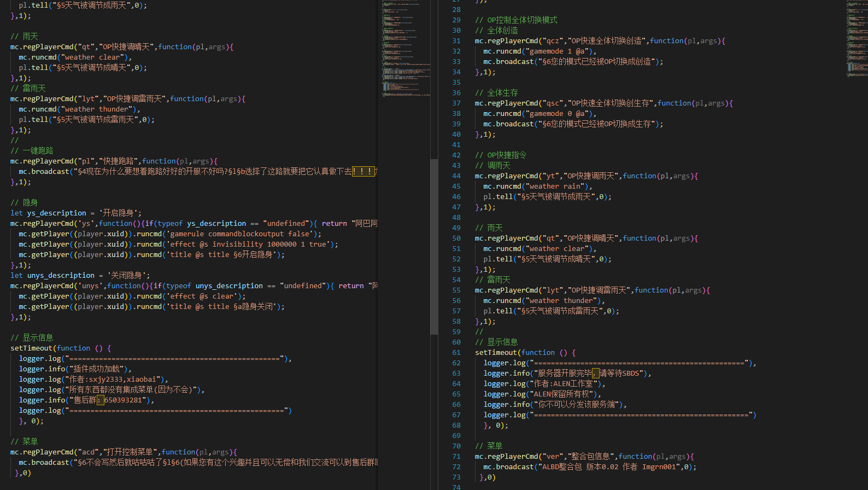Click the '插件成功加载' logger.info line
Screen dimensions: 868x490
pyautogui.click(x=75, y=369)
